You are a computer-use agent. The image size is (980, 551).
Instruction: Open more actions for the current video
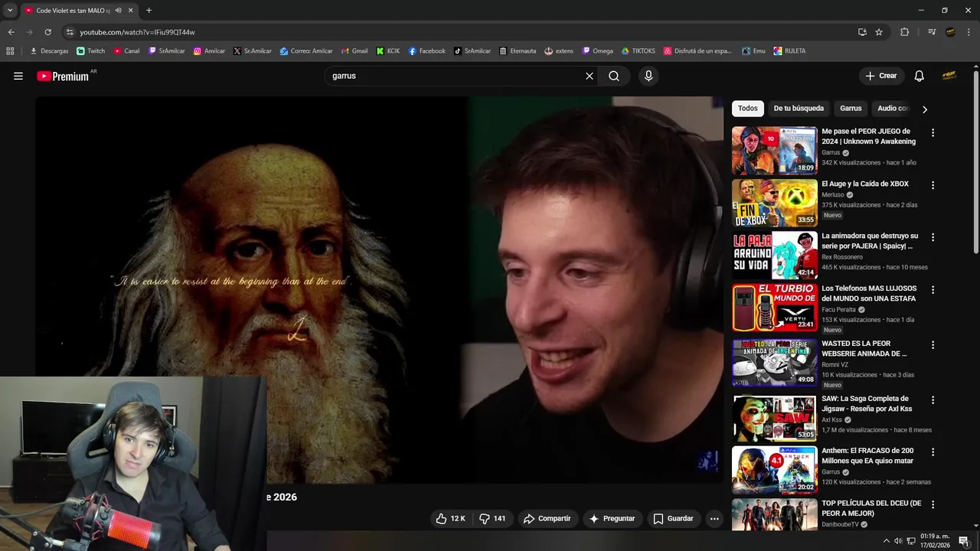tap(714, 519)
